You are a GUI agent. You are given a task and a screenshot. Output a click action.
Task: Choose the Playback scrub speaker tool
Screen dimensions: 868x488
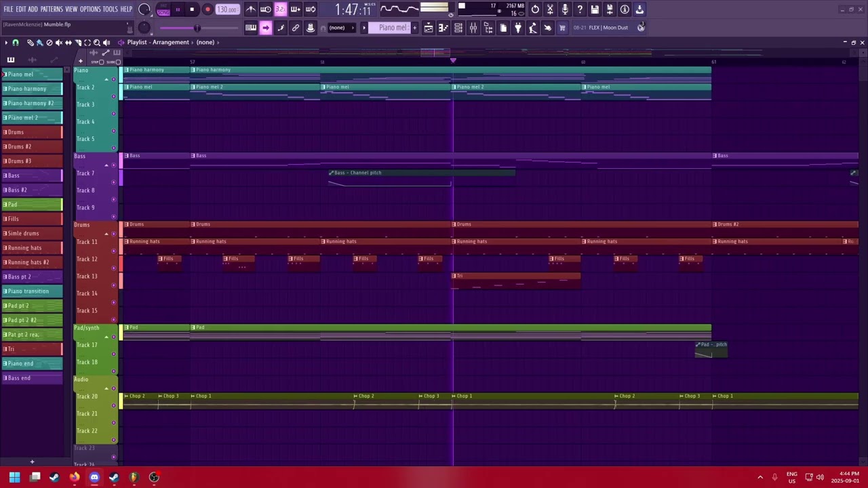point(106,42)
